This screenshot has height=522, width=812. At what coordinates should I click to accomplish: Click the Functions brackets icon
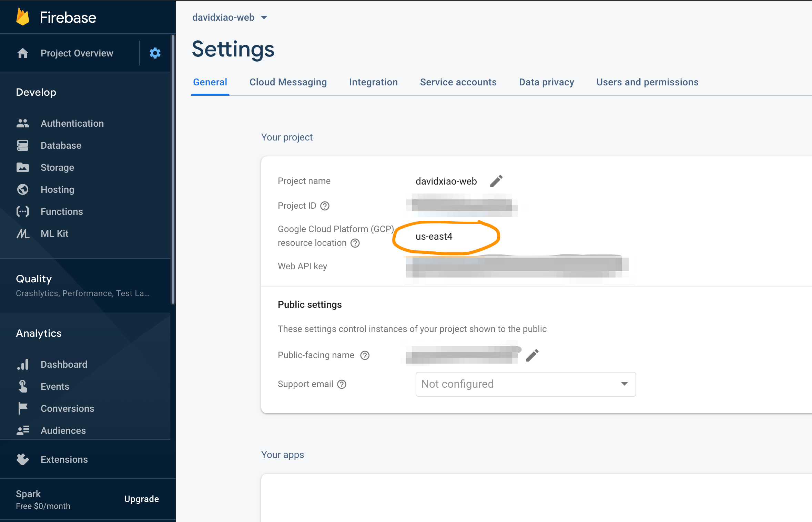coord(23,211)
